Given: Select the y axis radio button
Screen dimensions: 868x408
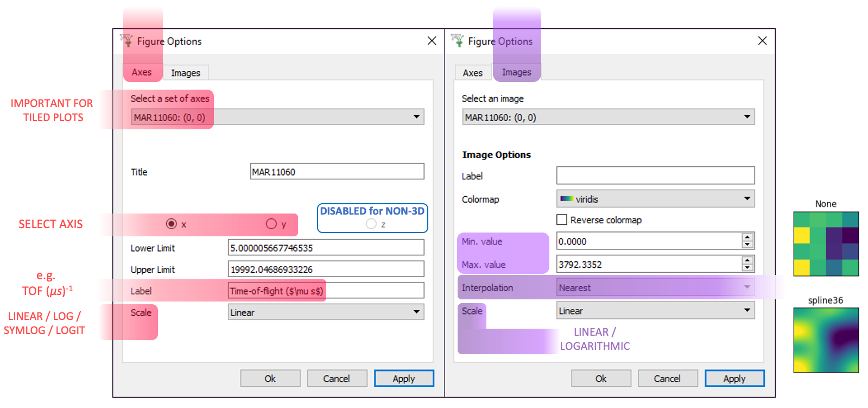Looking at the screenshot, I should (x=271, y=224).
